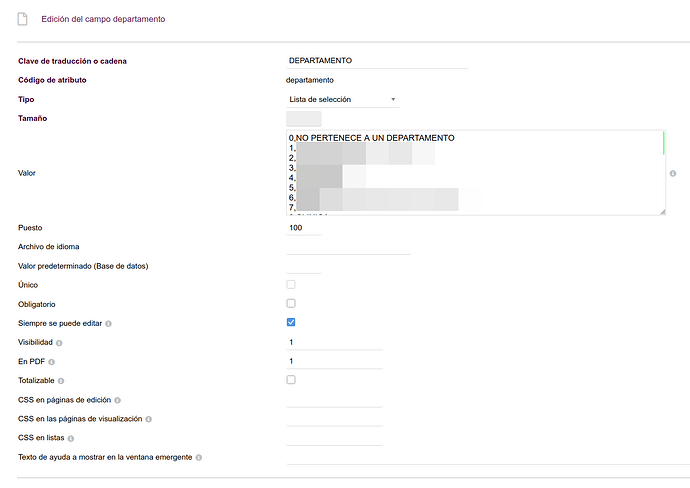
Task: Click the document icon beside the page title
Action: (x=22, y=19)
